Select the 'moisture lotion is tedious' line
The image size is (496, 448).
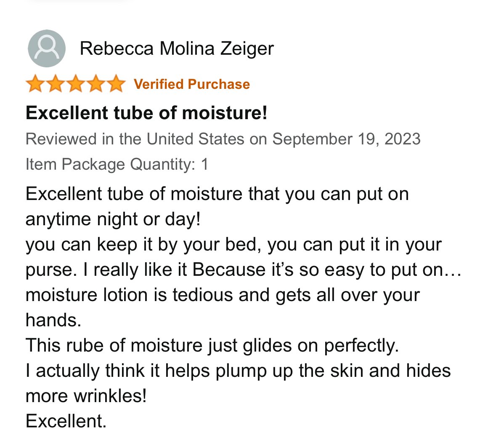coord(223,295)
